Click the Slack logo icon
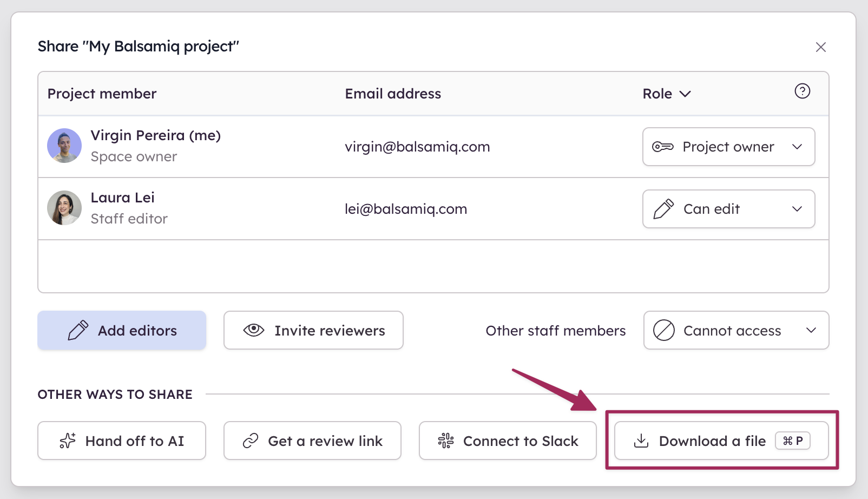The image size is (868, 499). pyautogui.click(x=446, y=441)
